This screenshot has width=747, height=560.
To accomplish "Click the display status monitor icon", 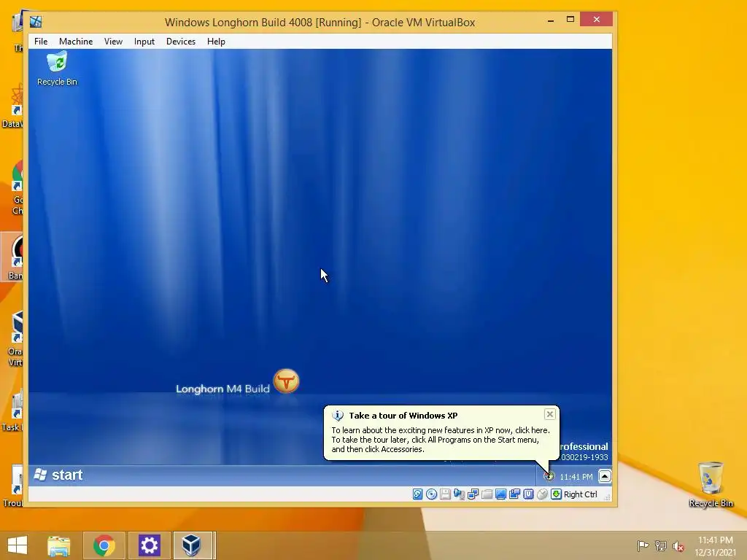I will coord(500,494).
